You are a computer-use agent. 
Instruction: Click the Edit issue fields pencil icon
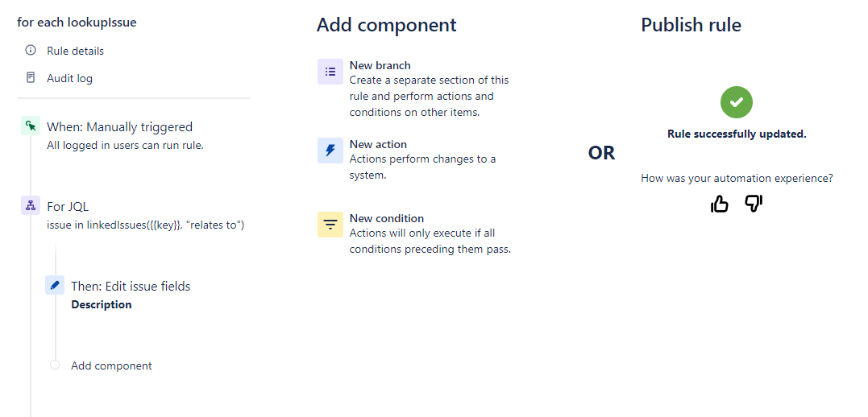click(55, 285)
